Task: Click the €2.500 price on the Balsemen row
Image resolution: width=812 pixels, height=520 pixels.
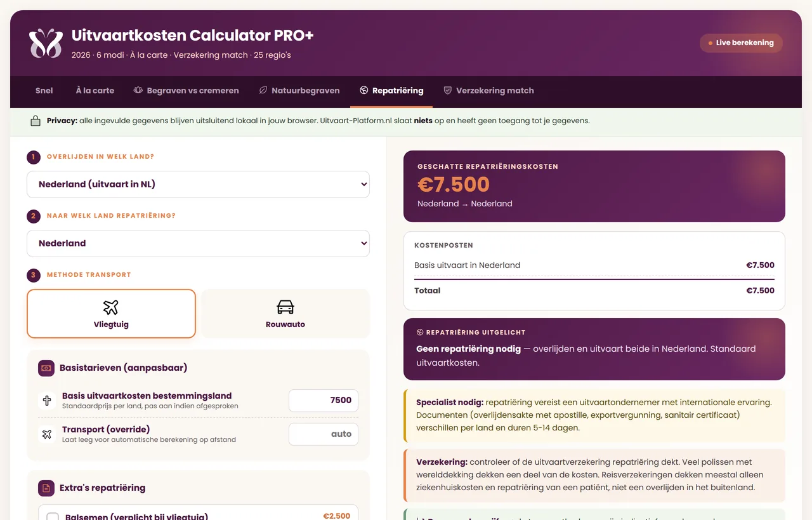Action: coord(337,516)
